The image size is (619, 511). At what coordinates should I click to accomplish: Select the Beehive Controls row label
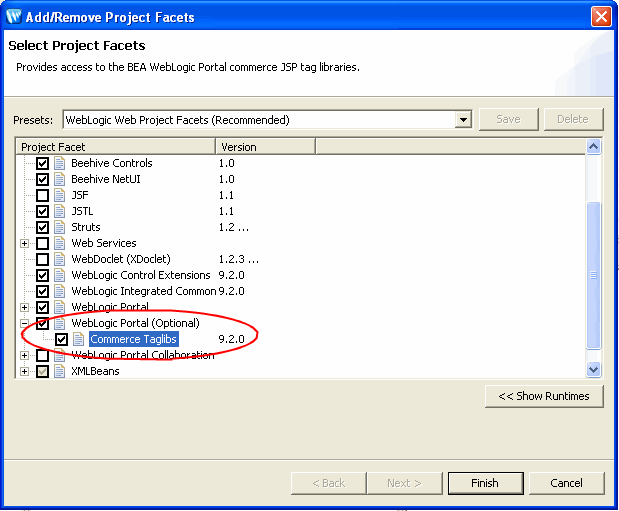coord(112,163)
